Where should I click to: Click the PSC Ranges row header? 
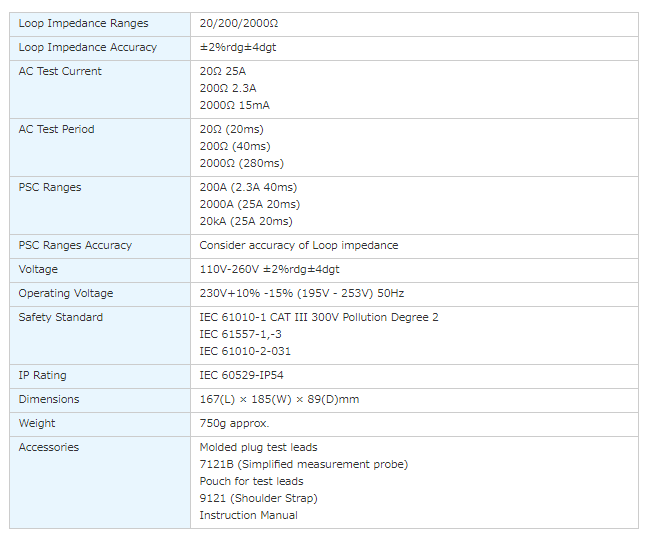[x=50, y=187]
